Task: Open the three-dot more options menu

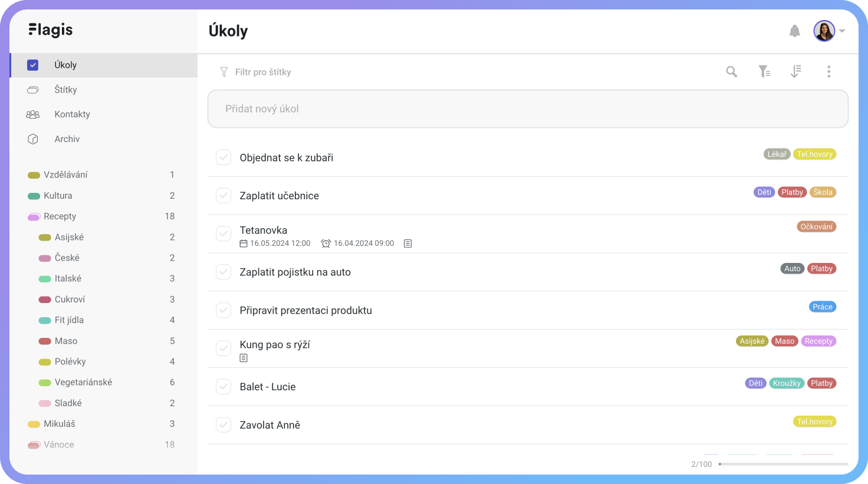Action: click(828, 72)
